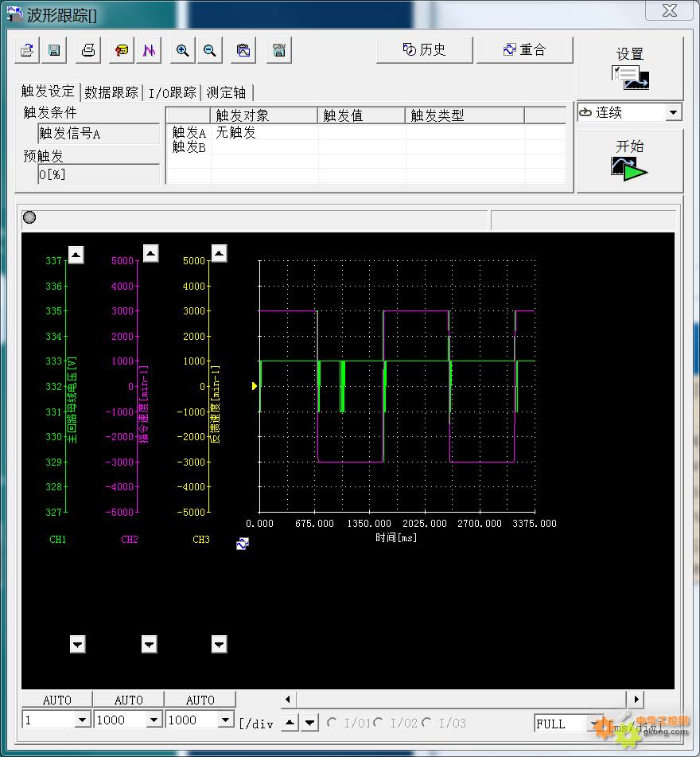
Task: Click the zoom out magnifier icon
Action: [x=210, y=50]
